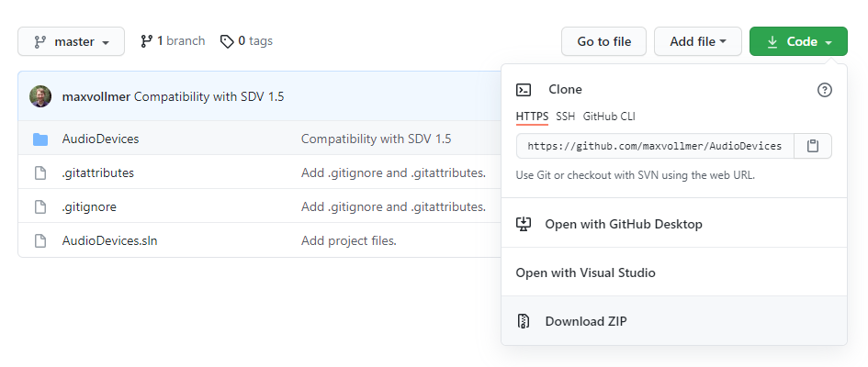Click the Go to file button
The image size is (868, 367).
point(604,41)
